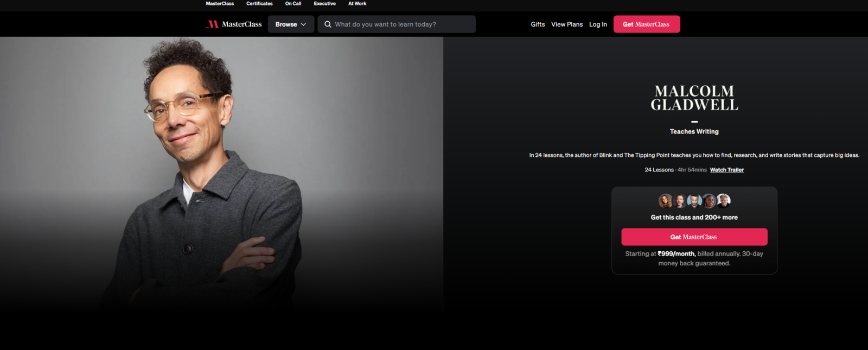Open the At Work tab
The image size is (868, 350).
(x=357, y=4)
